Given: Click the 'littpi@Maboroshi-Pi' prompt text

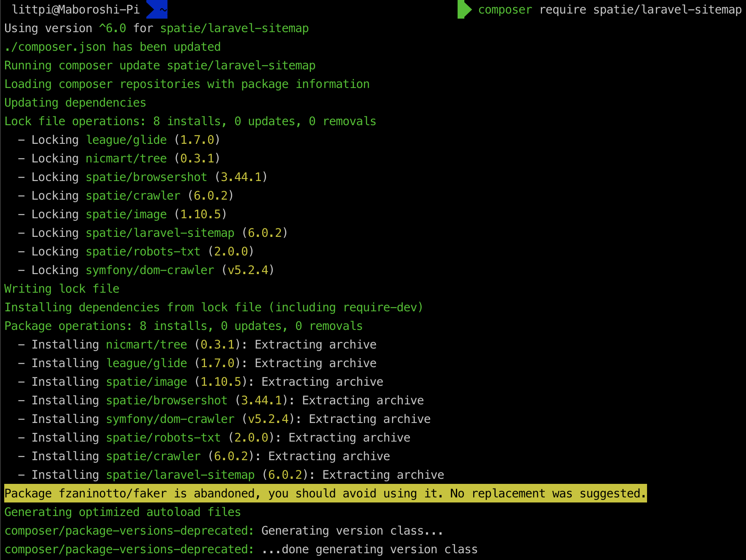Looking at the screenshot, I should tap(76, 9).
